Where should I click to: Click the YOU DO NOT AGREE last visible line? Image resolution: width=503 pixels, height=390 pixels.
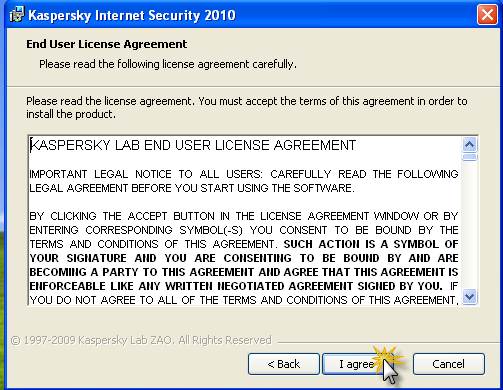pyautogui.click(x=244, y=300)
